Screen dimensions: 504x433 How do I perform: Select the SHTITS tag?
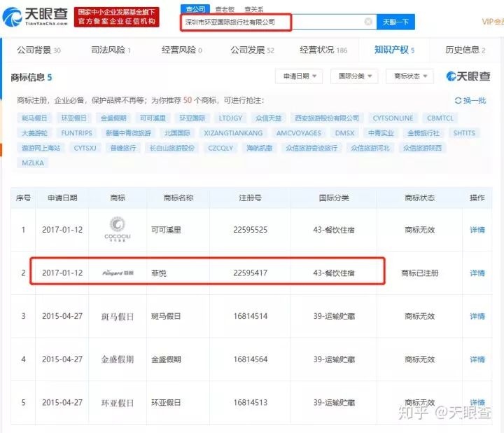[x=464, y=133]
